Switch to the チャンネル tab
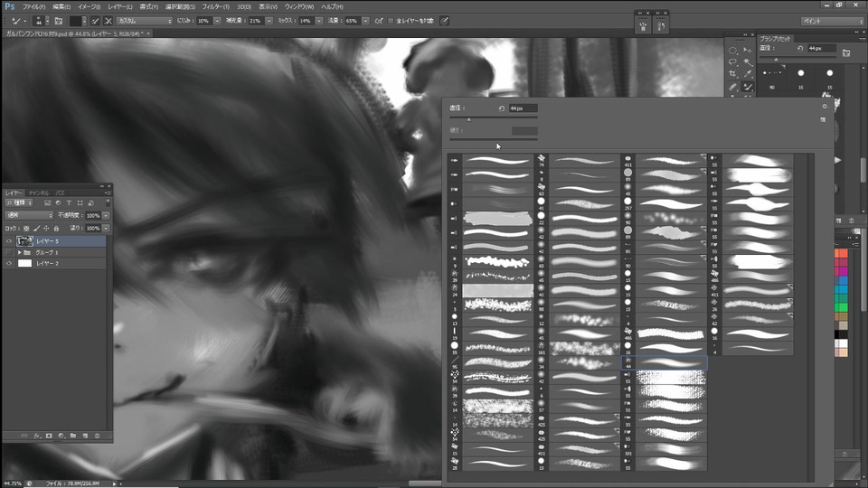This screenshot has height=488, width=868. [x=39, y=192]
